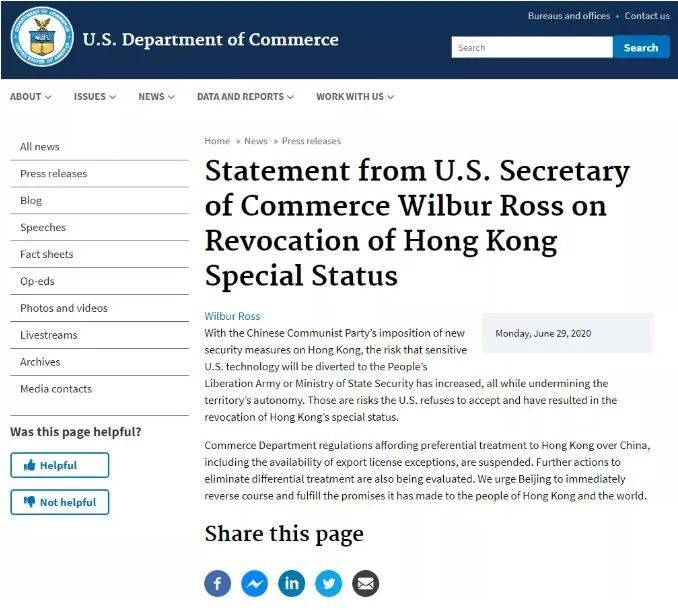Viewport: 678px width, 610px height.
Task: Click the Search input field
Action: [531, 47]
